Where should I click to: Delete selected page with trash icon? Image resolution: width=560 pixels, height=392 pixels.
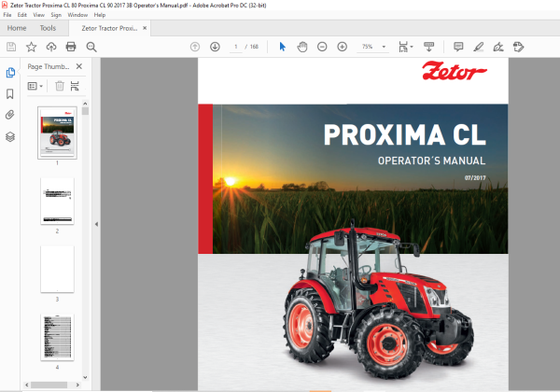pyautogui.click(x=60, y=86)
